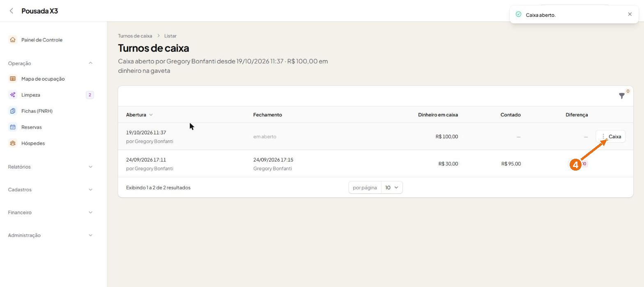
Task: Click the Limpeza badge showing 2
Action: click(x=90, y=95)
